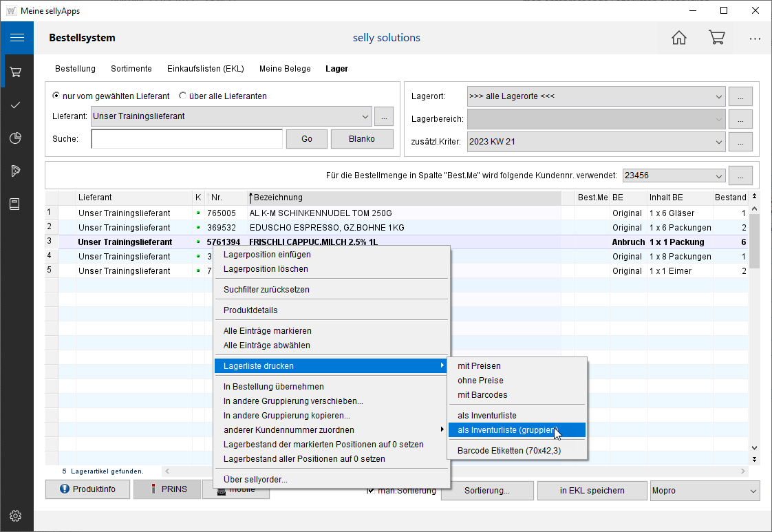
Task: Open the cart icon in header
Action: point(717,38)
